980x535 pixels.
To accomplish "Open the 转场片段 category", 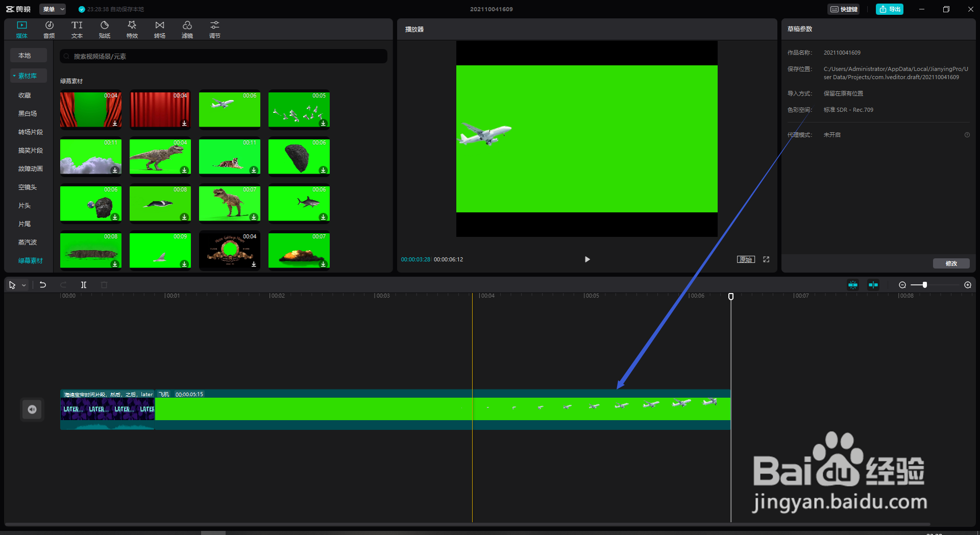I will pyautogui.click(x=31, y=132).
